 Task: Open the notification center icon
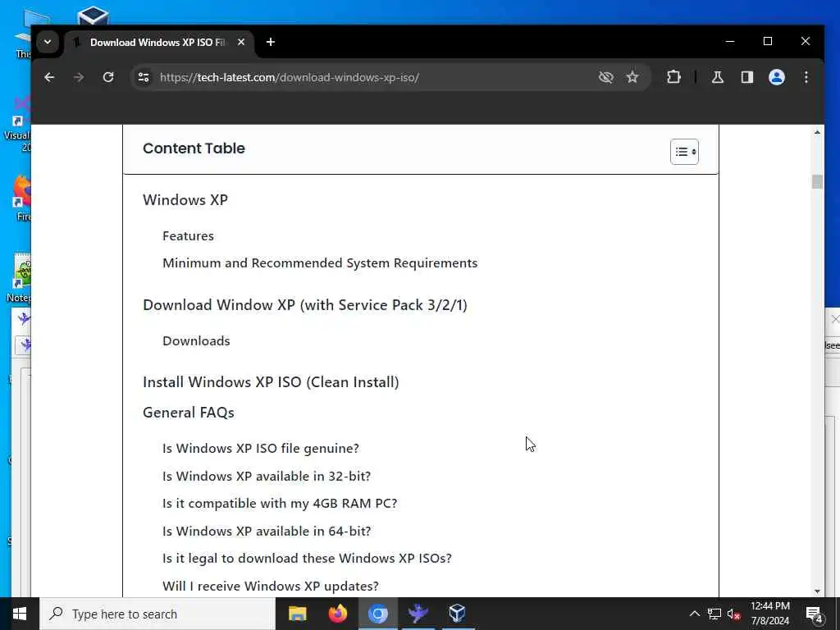pyautogui.click(x=815, y=614)
